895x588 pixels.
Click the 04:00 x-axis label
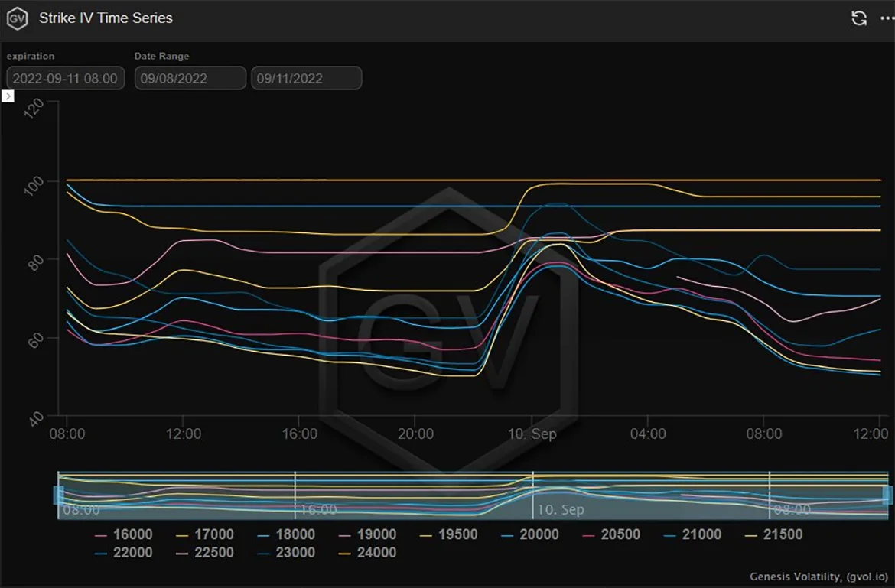click(x=648, y=434)
